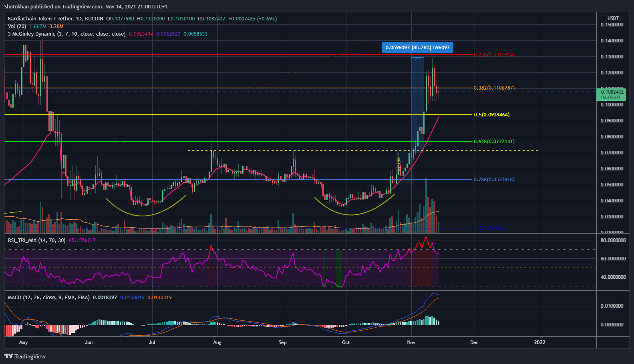Image resolution: width=634 pixels, height=364 pixels.
Task: Click the high price value H0.1120000
Action: 151,19
